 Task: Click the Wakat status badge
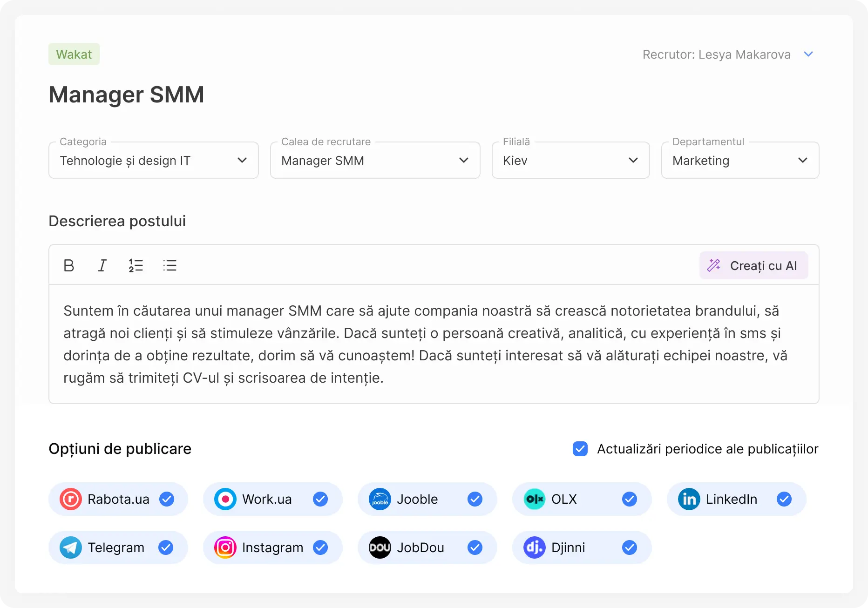[74, 54]
